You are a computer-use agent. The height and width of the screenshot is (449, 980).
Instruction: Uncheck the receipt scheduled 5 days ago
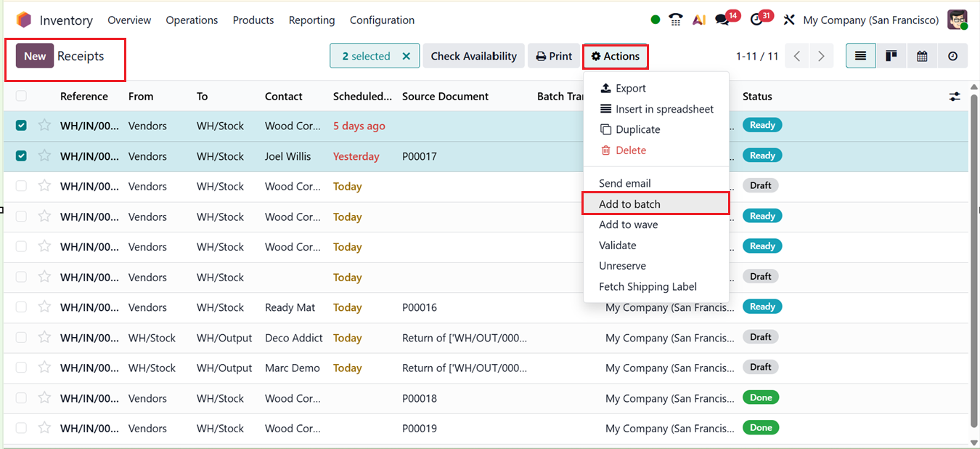(21, 126)
